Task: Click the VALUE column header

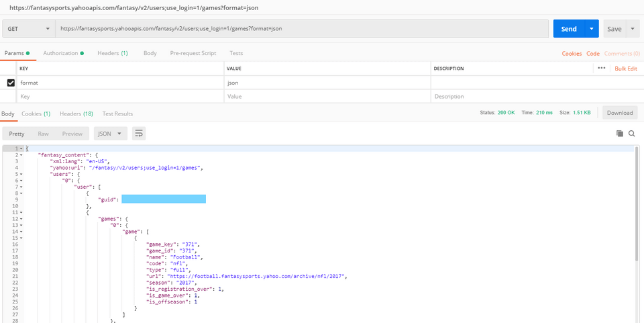Action: click(233, 68)
